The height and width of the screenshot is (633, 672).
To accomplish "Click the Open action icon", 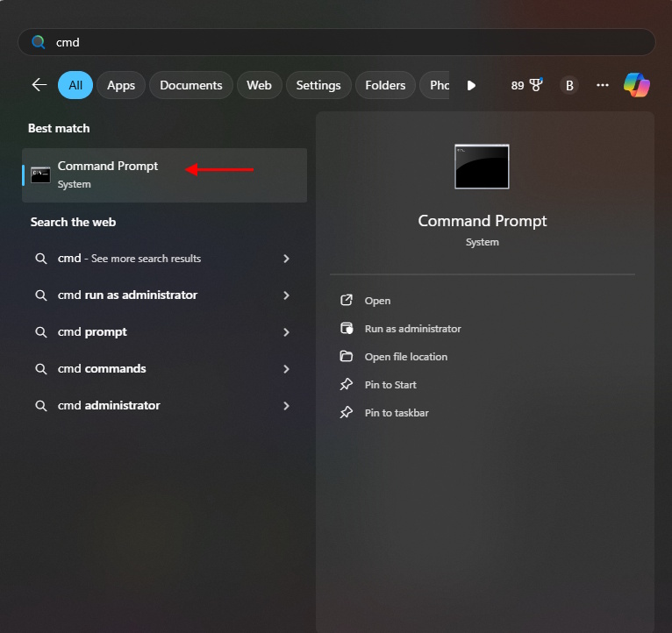I will (347, 300).
